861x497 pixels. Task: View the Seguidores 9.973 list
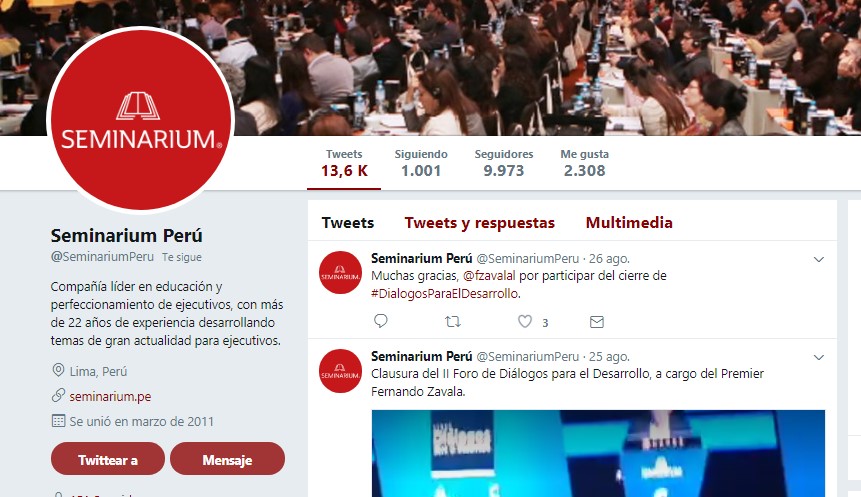pyautogui.click(x=504, y=163)
